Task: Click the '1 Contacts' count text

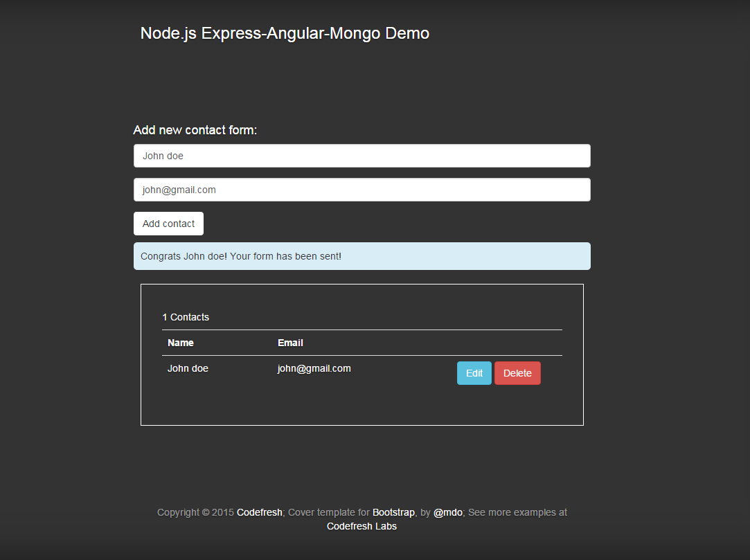Action: tap(186, 317)
